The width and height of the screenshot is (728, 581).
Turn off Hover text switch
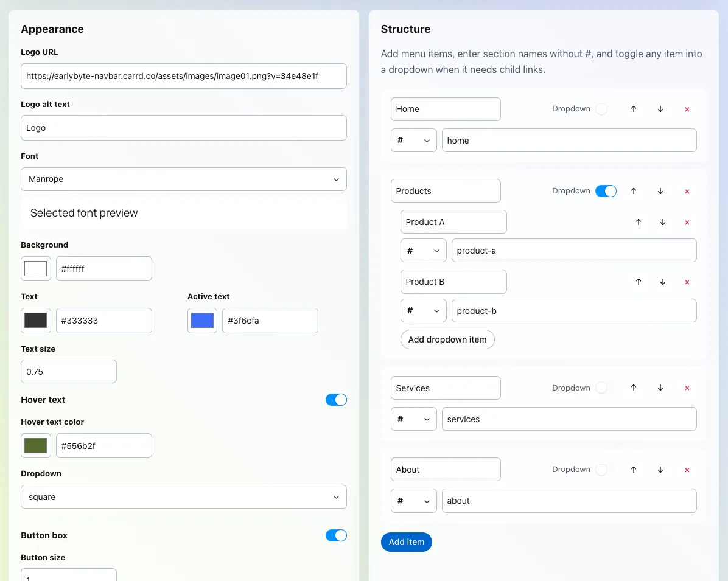(336, 400)
